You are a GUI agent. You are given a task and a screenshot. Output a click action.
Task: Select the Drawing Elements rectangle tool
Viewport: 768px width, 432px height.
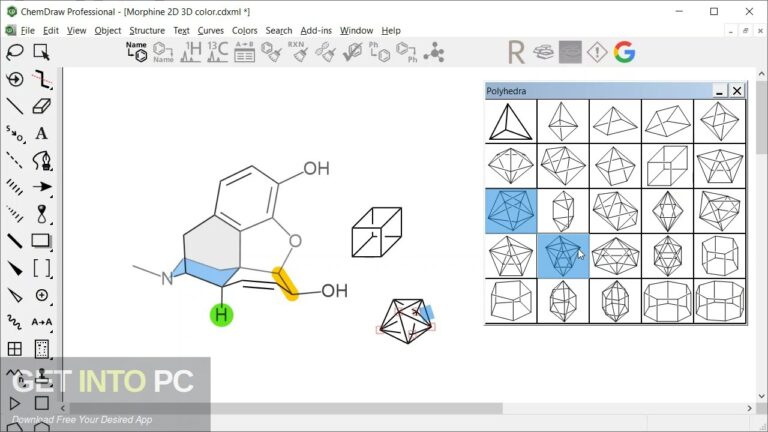point(41,240)
